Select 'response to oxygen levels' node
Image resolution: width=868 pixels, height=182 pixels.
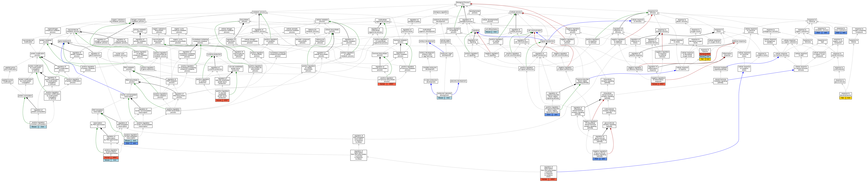coord(695,31)
